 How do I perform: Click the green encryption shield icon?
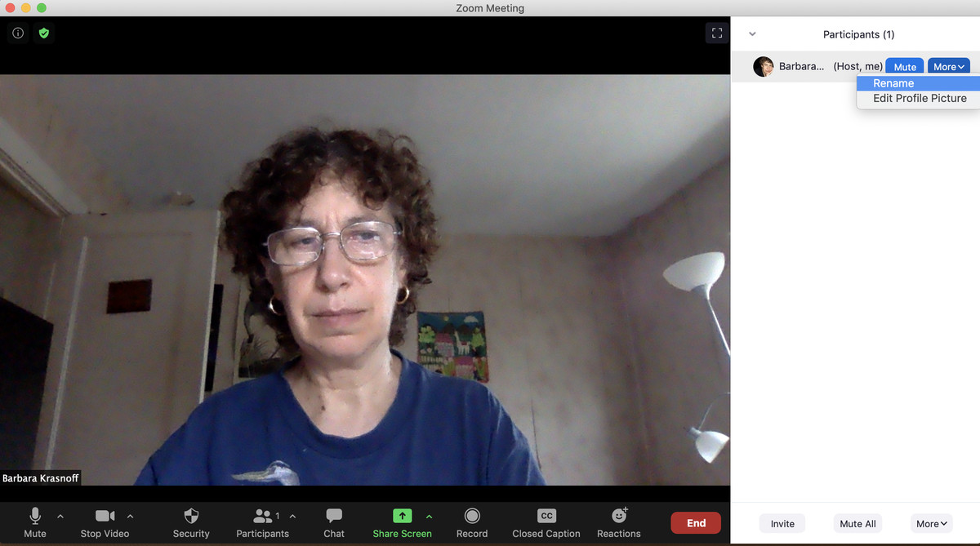pos(44,33)
